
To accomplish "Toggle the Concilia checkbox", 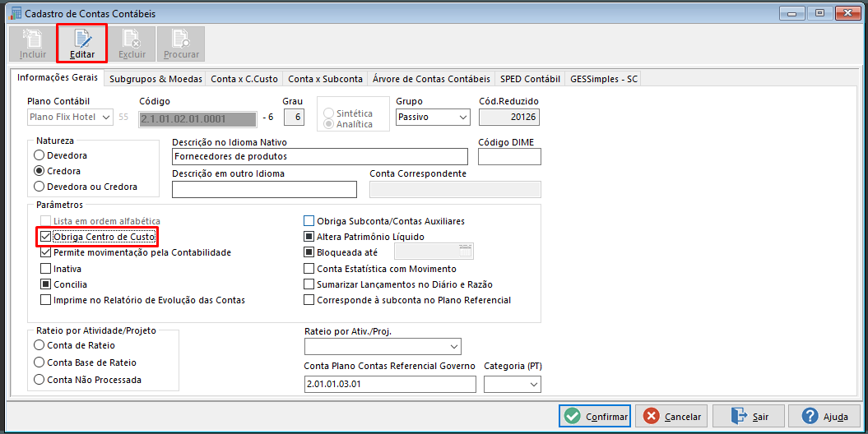I will coord(45,284).
